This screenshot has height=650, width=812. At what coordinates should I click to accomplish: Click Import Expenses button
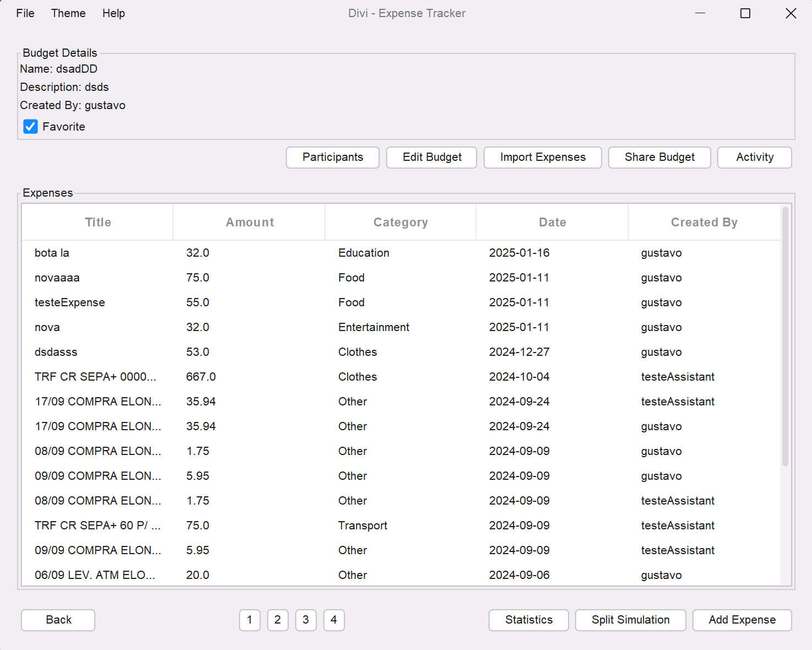coord(543,158)
